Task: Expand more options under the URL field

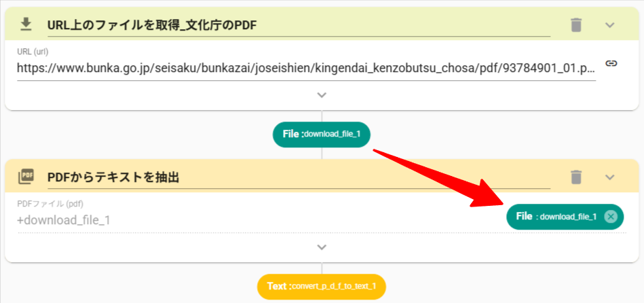Action: 322,95
